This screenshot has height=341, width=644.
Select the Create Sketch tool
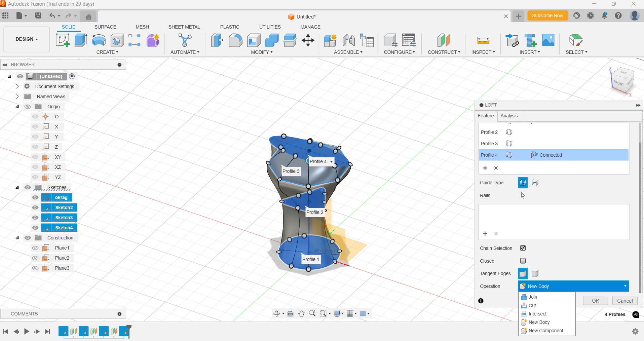[63, 40]
